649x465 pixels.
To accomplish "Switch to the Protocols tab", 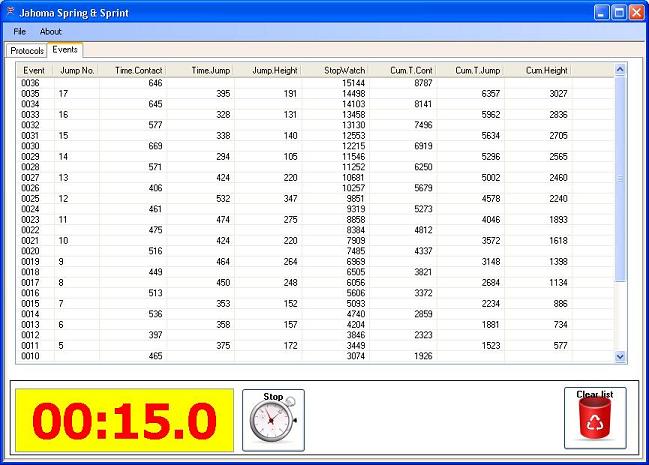I will (x=27, y=51).
